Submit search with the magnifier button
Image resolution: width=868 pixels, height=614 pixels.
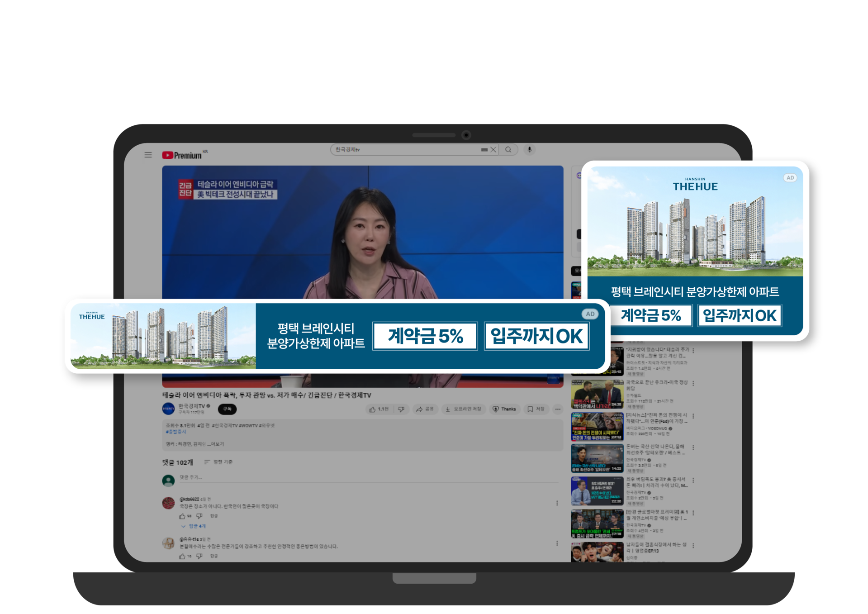point(508,150)
